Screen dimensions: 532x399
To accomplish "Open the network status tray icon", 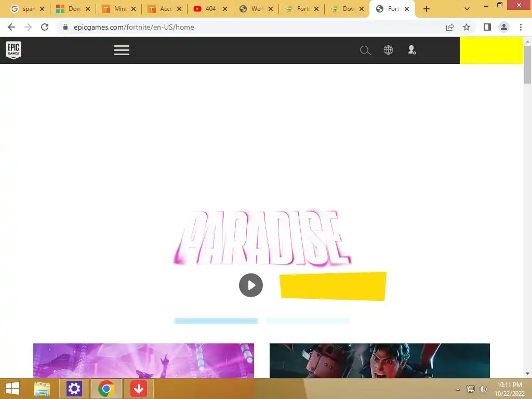I will pyautogui.click(x=471, y=389).
